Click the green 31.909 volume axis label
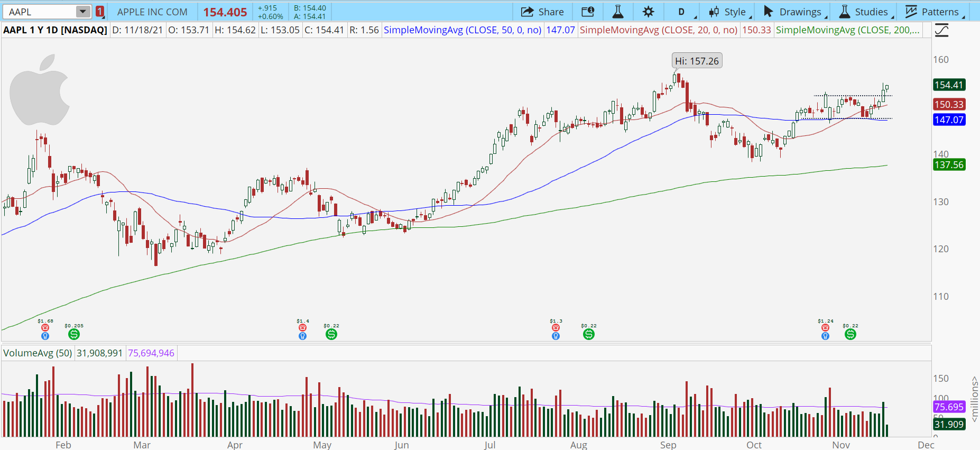 949,425
